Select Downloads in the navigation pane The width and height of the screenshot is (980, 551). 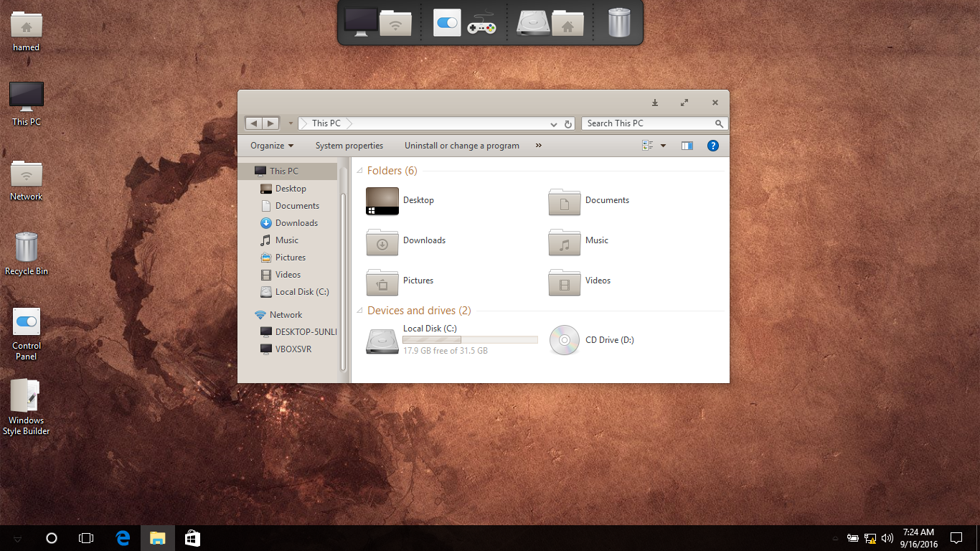coord(296,223)
